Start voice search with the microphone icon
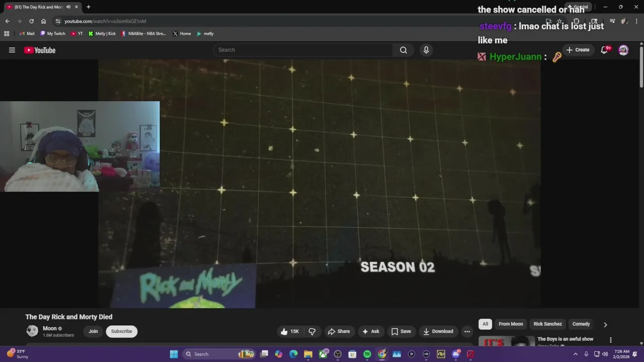The width and height of the screenshot is (644, 362). point(426,50)
